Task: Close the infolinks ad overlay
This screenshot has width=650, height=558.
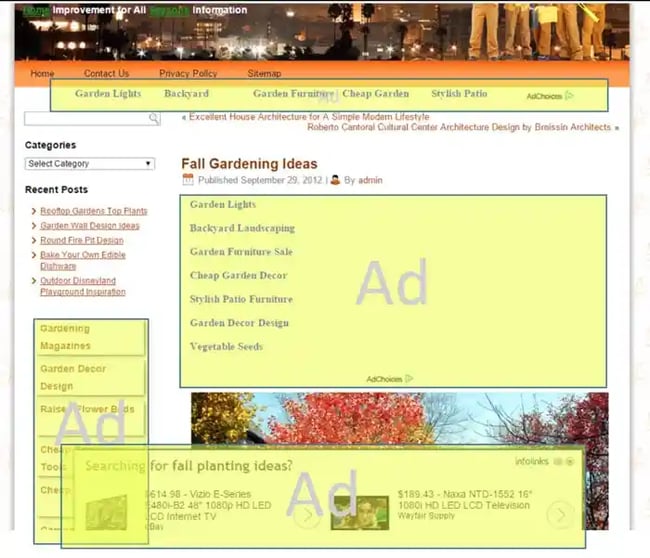Action: (x=570, y=462)
